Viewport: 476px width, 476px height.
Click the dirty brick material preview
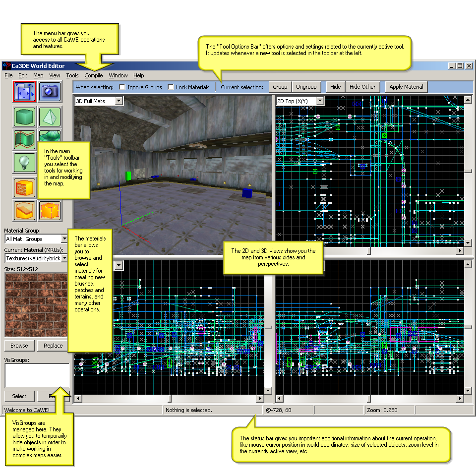coord(36,305)
